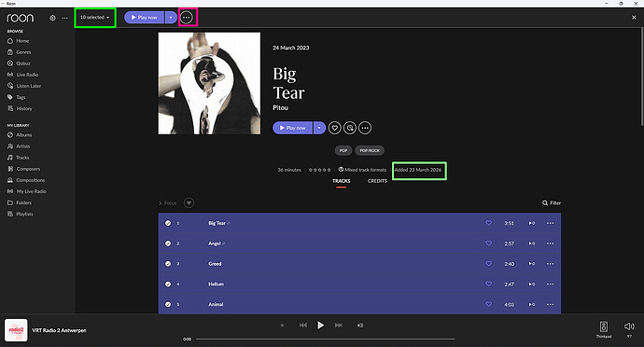Click the album Play now button
The width and height of the screenshot is (644, 347).
tap(292, 128)
